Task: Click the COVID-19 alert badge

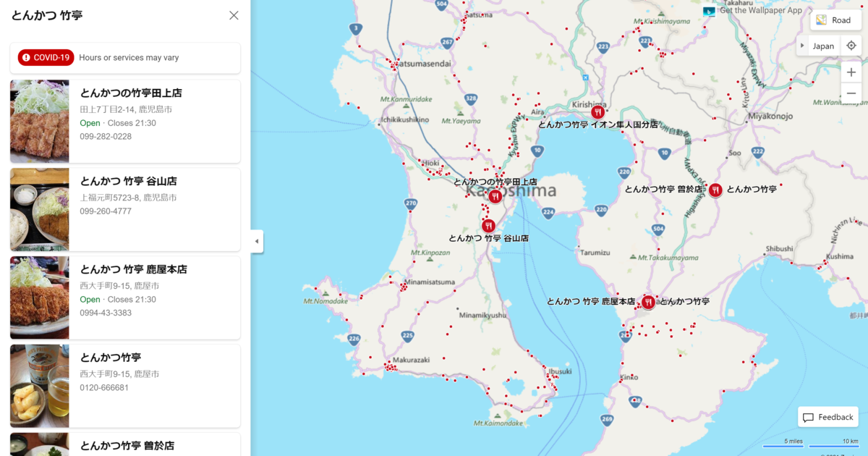Action: pyautogui.click(x=46, y=57)
